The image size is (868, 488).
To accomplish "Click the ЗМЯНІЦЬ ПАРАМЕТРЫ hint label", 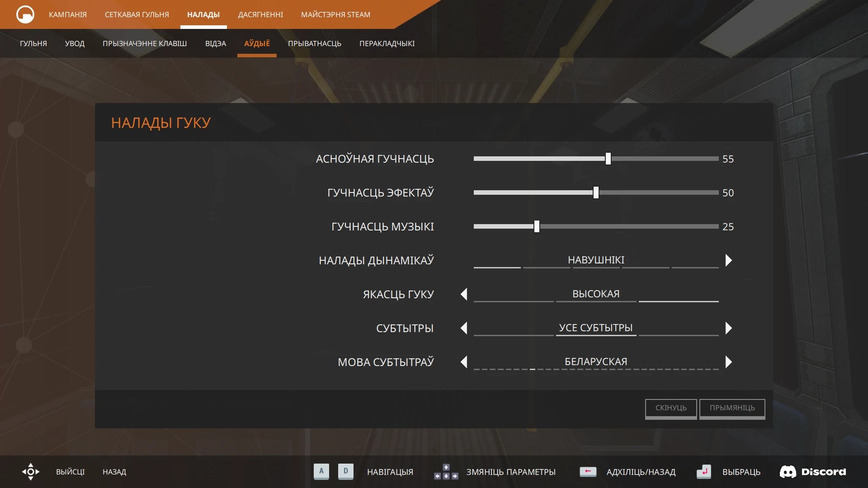I will pyautogui.click(x=511, y=472).
